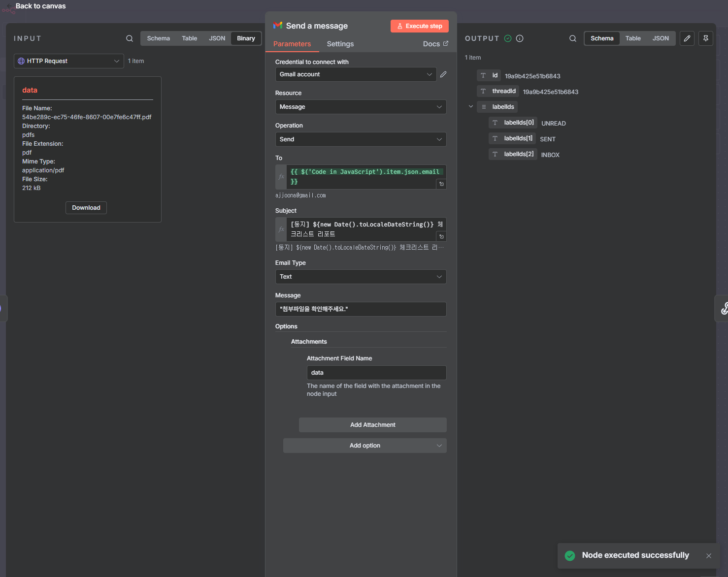Switch input view to JSON
This screenshot has width=728, height=577.
pyautogui.click(x=217, y=38)
